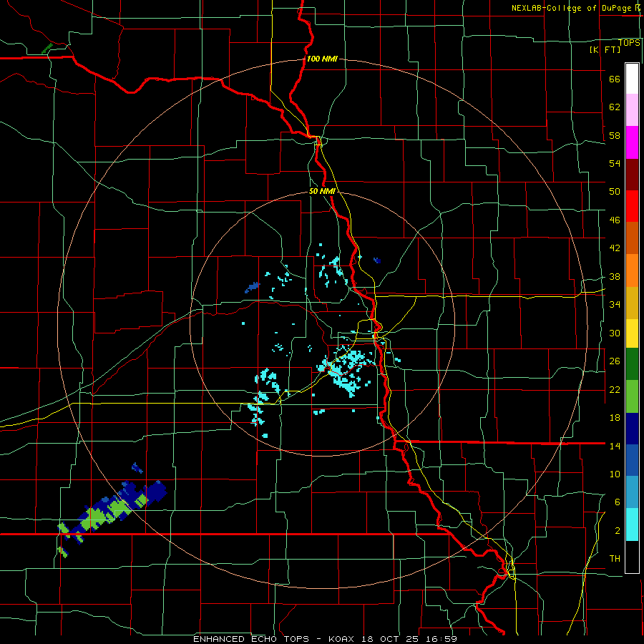The height and width of the screenshot is (644, 644).
Task: Click the legend value '62'
Action: [615, 107]
